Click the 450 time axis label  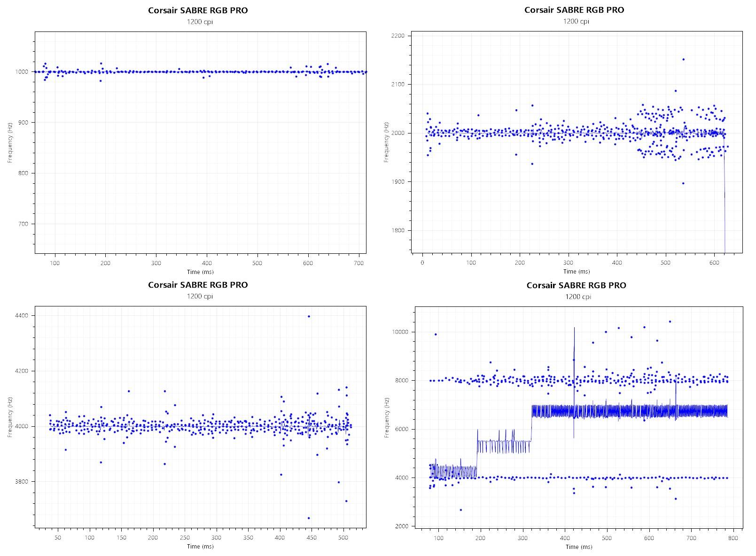coord(312,537)
